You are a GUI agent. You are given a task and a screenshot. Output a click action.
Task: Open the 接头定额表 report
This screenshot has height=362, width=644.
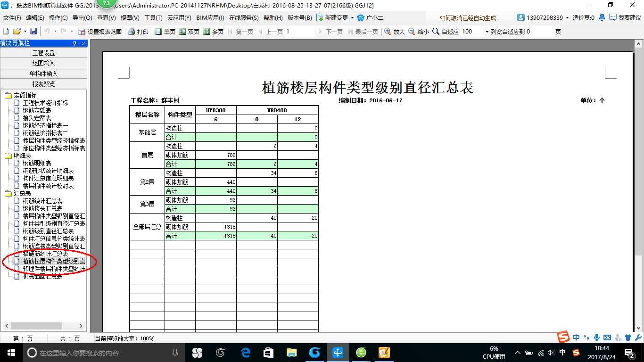point(37,118)
